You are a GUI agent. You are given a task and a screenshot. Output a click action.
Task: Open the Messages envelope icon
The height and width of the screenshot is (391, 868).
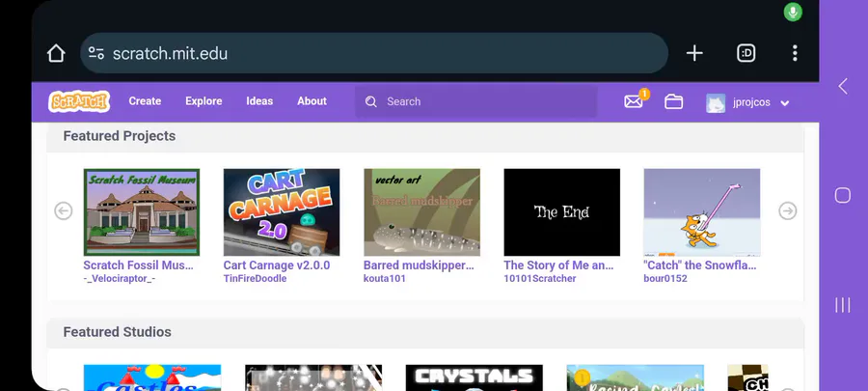point(634,101)
